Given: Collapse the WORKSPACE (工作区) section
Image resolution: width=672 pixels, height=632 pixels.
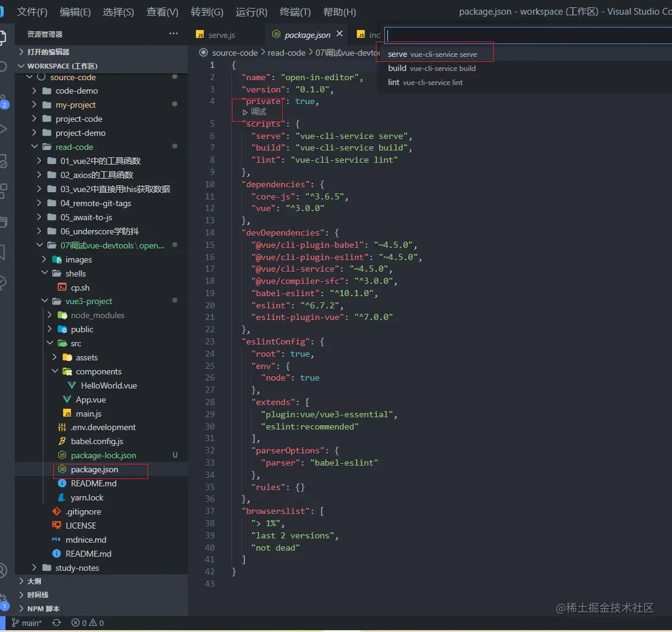Looking at the screenshot, I should [101, 66].
